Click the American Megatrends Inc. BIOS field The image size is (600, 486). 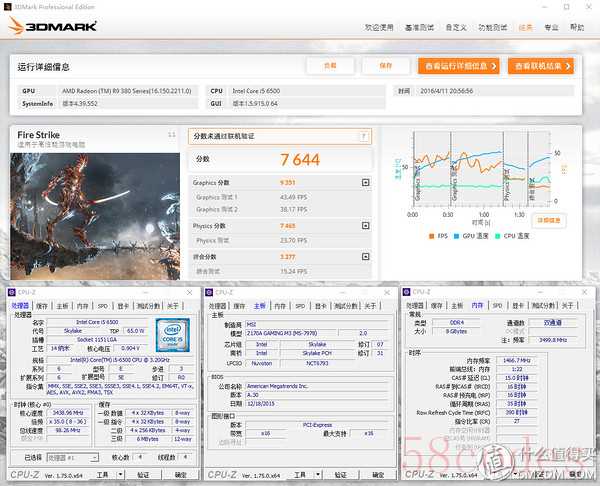pyautogui.click(x=317, y=386)
